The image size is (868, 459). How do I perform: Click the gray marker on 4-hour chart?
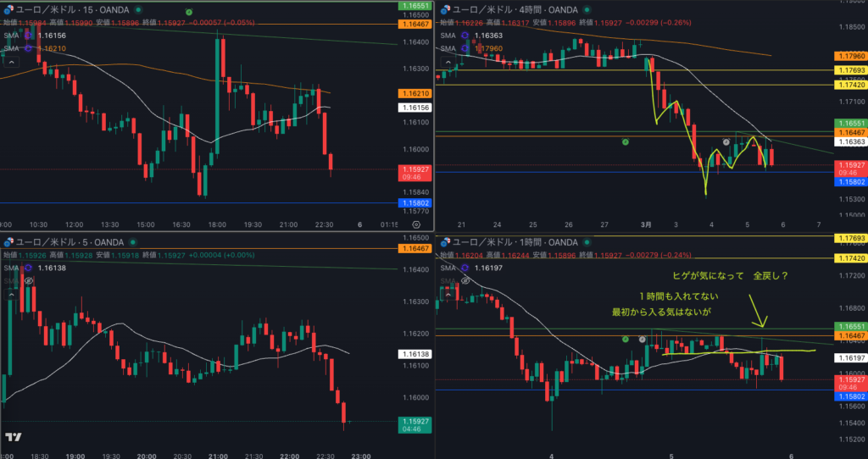(726, 141)
